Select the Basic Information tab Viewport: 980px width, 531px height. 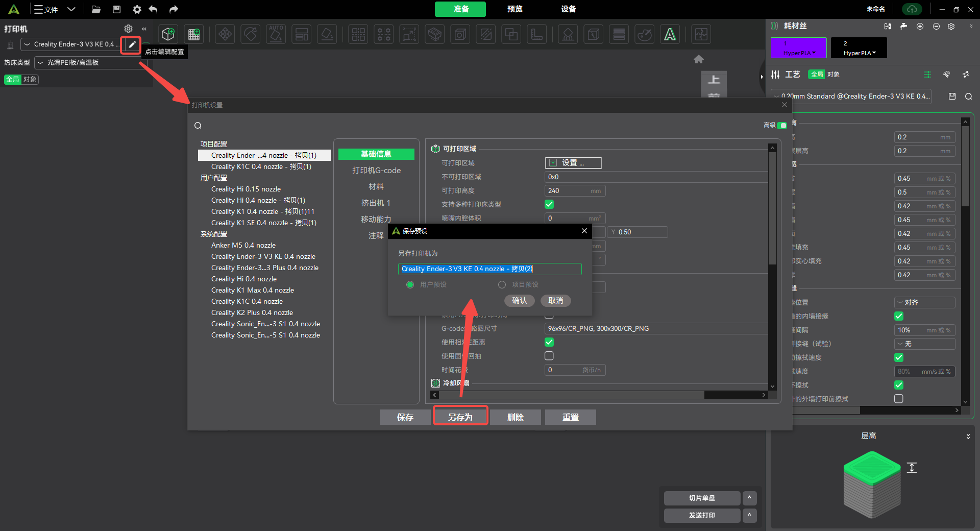[x=376, y=154]
